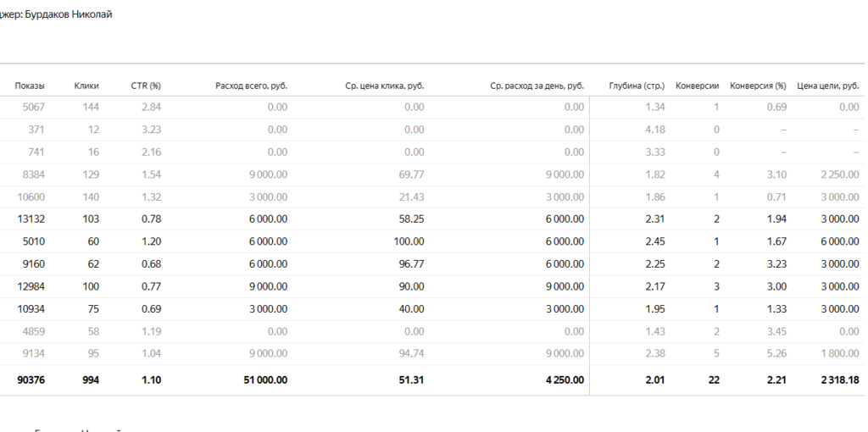Select the Цена цели, руб. column header
This screenshot has width=868, height=432.
pos(828,86)
